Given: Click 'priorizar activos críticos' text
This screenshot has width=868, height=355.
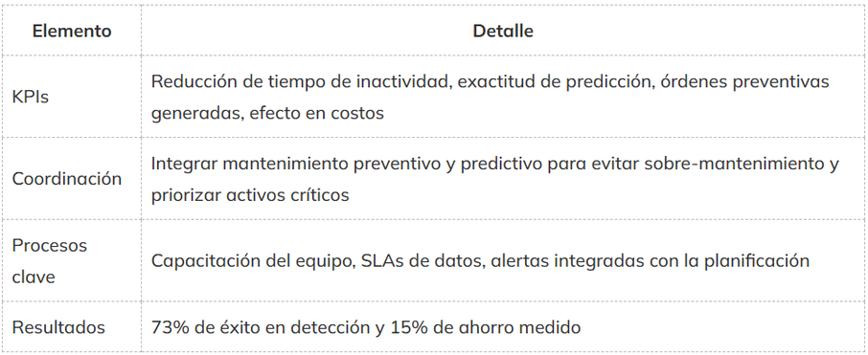Looking at the screenshot, I should (x=250, y=194).
